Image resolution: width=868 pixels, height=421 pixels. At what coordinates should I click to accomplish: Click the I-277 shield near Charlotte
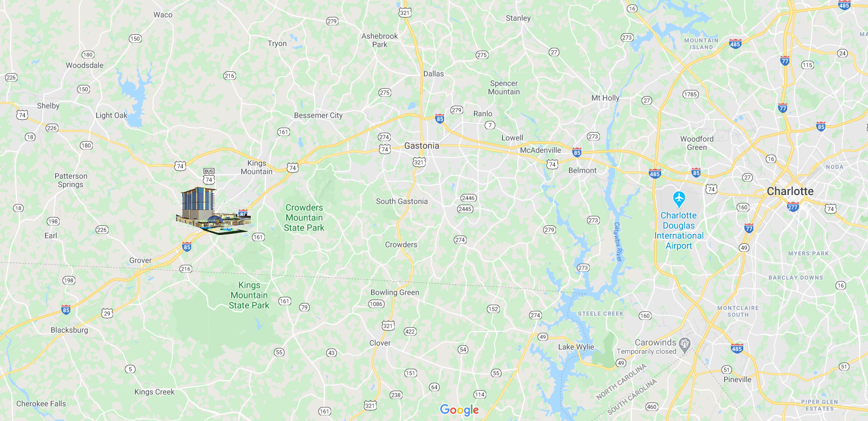(793, 206)
